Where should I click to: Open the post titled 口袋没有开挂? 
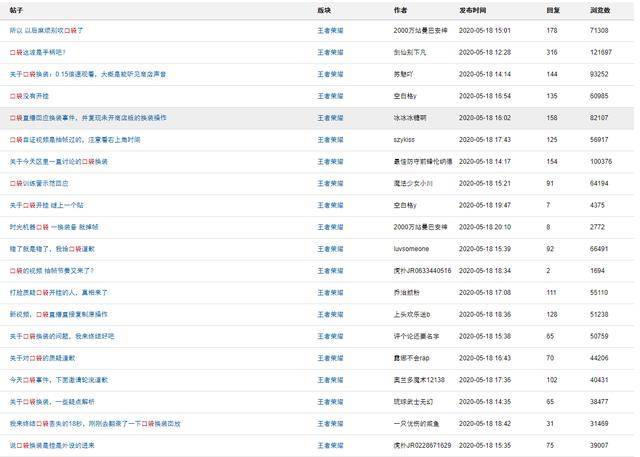coord(29,96)
